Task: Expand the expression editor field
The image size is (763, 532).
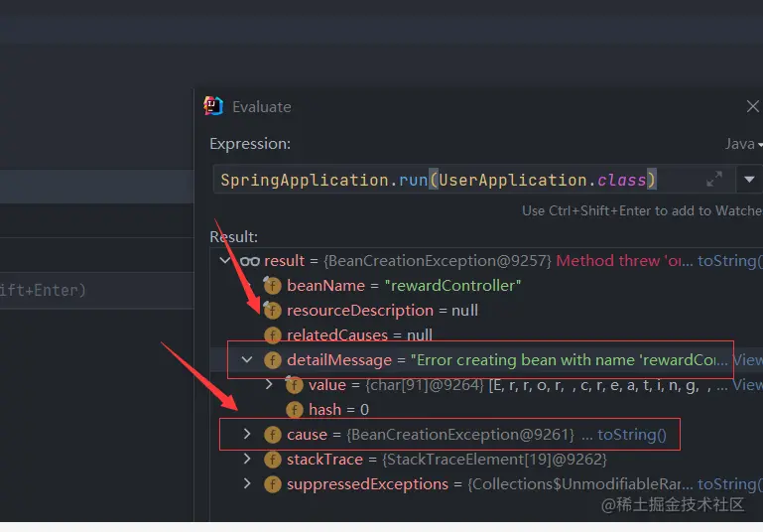Action: click(713, 179)
